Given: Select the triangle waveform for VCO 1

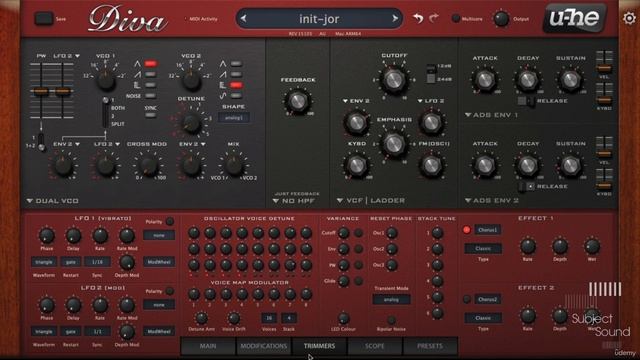Looking at the screenshot, I should (151, 64).
